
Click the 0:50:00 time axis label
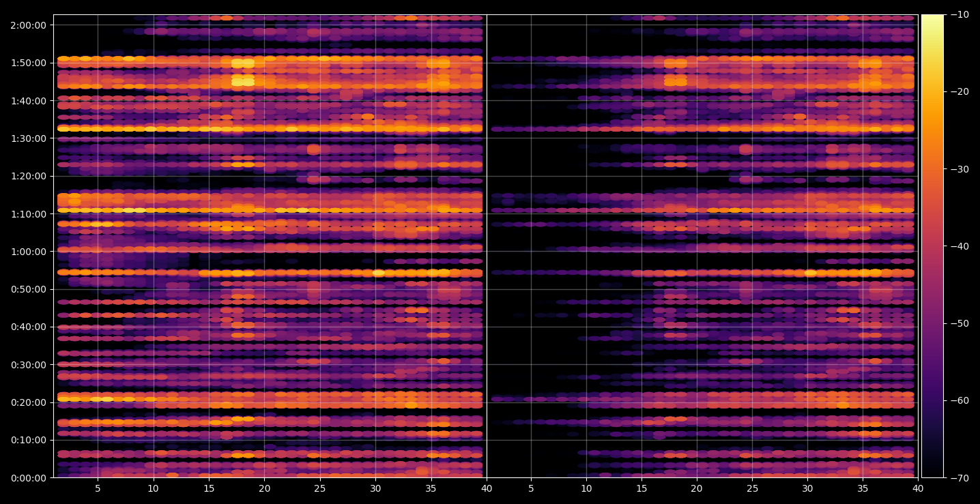(27, 289)
